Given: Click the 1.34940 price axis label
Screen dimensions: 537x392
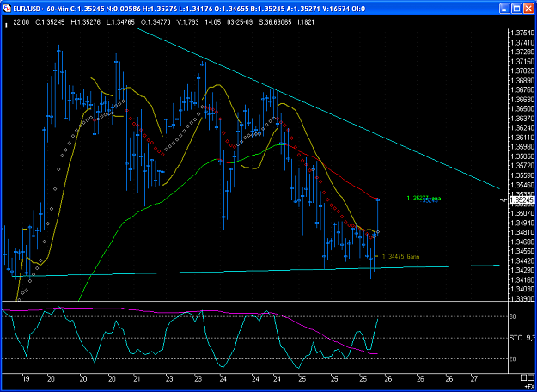Looking at the screenshot, I should 522,223.
